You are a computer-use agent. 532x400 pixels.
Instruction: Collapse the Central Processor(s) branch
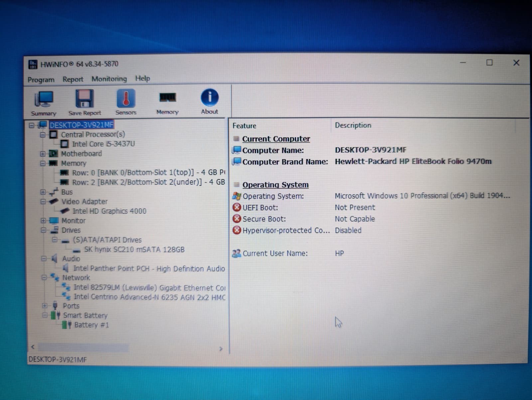43,135
